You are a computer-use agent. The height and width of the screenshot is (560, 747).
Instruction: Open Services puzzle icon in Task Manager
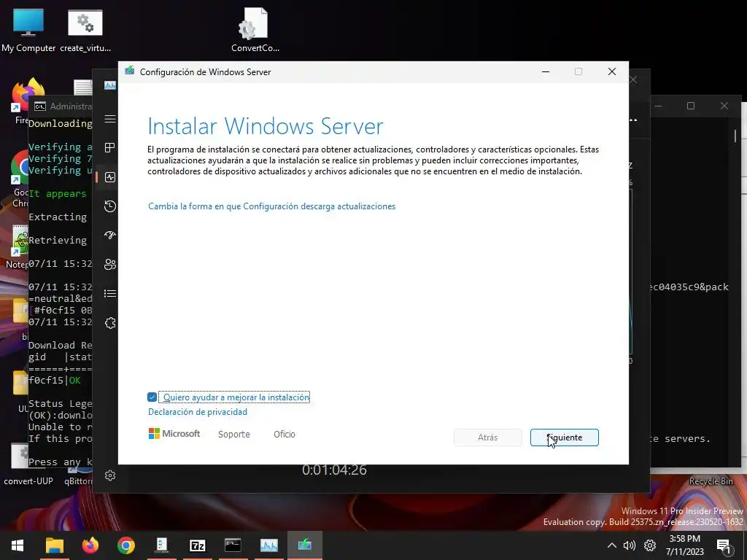coord(110,323)
